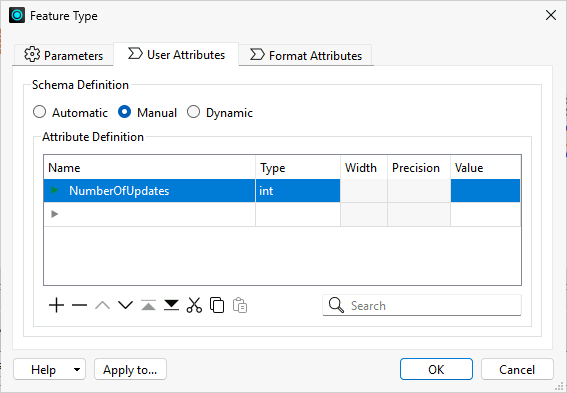This screenshot has width=567, height=393.
Task: Remove selected attribute with minus icon
Action: [x=80, y=306]
